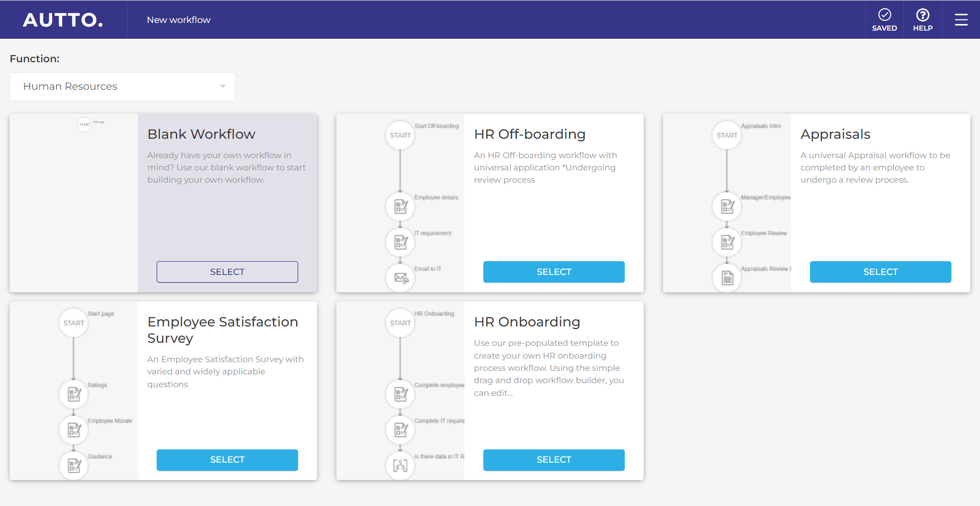The height and width of the screenshot is (506, 980).
Task: Click the Blank Workflow preview thumbnail
Action: click(x=74, y=203)
